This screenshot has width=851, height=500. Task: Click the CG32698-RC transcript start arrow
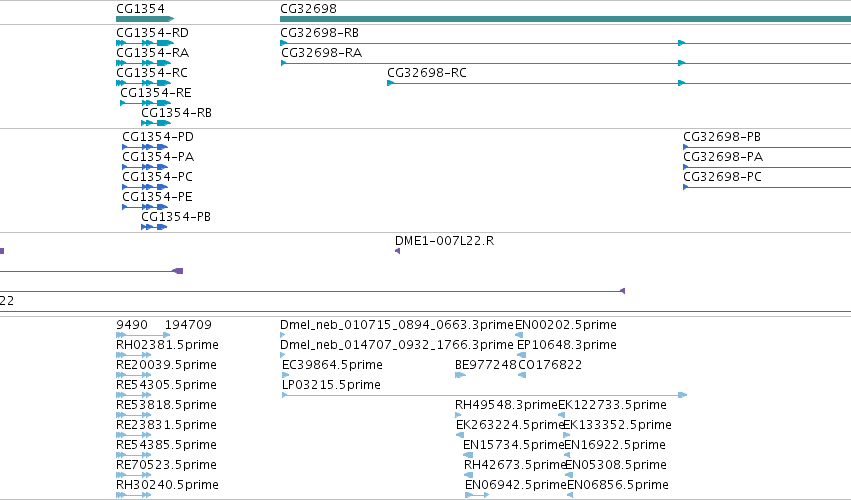[x=390, y=83]
